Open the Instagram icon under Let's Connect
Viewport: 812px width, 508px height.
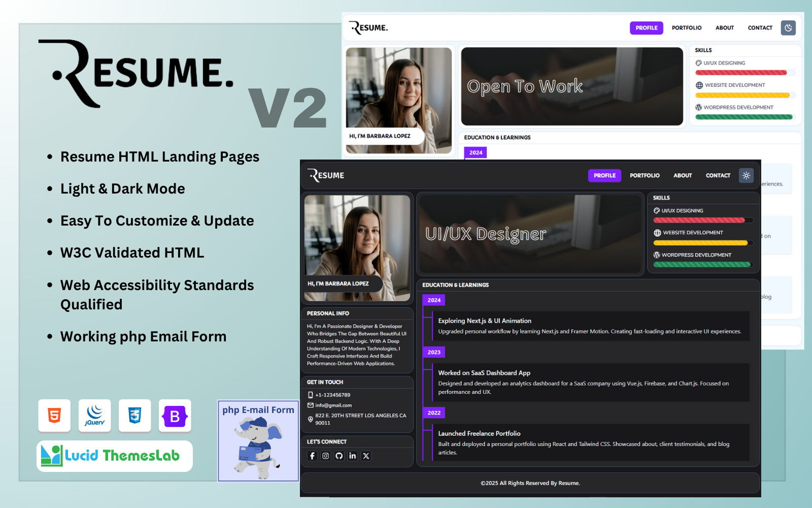(325, 456)
